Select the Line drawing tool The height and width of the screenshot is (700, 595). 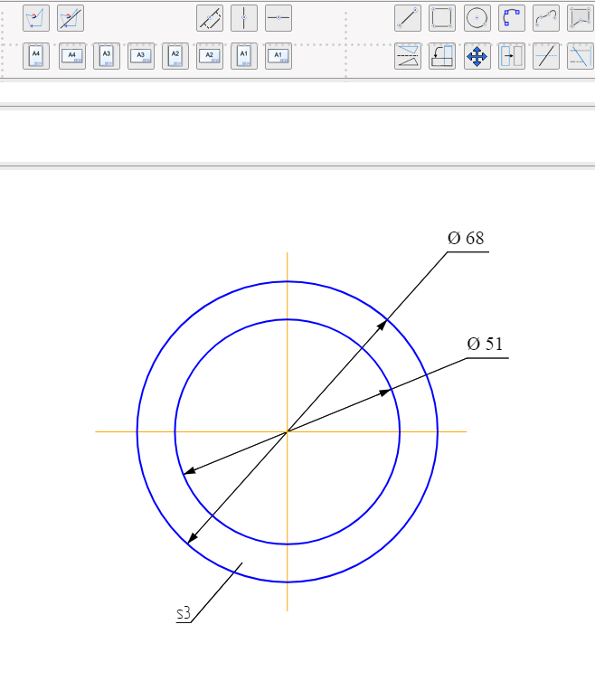[408, 18]
